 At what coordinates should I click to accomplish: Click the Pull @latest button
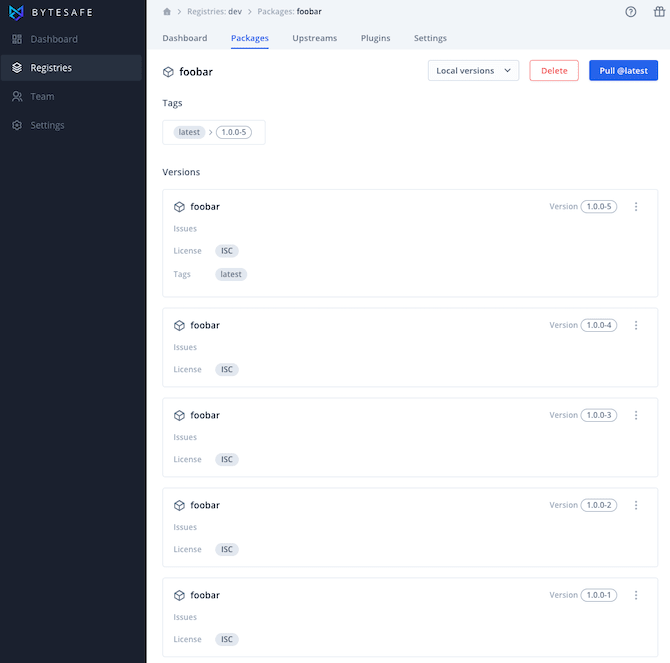coord(623,70)
